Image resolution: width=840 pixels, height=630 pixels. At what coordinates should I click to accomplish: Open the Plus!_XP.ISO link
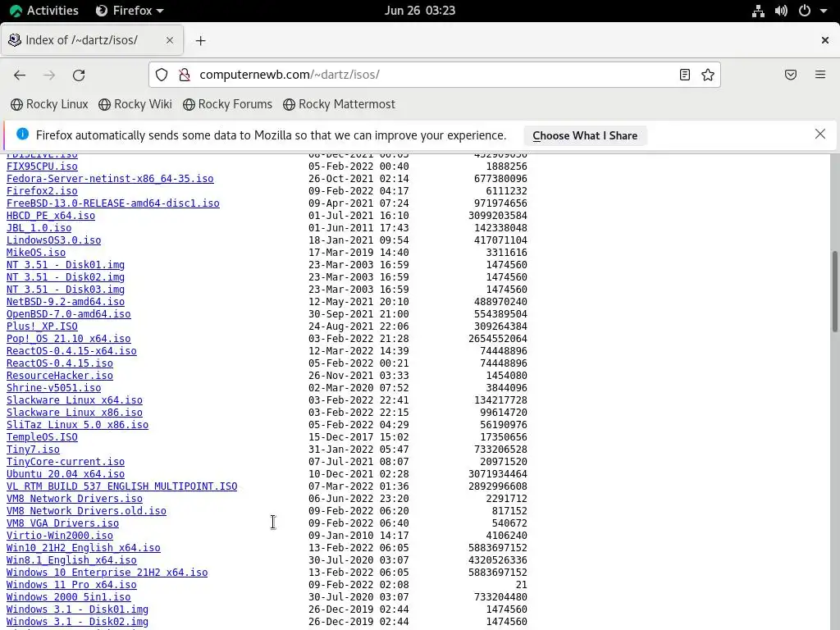(x=42, y=326)
